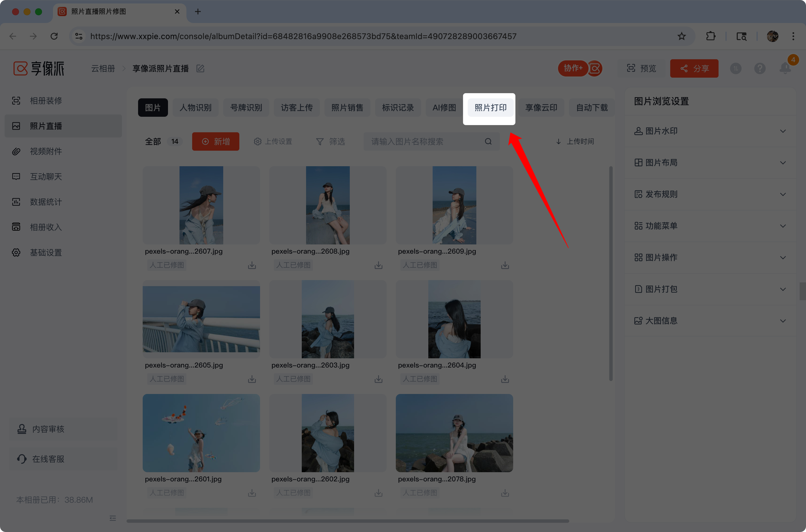Click the red 分享 share button
This screenshot has width=806, height=532.
pos(694,68)
